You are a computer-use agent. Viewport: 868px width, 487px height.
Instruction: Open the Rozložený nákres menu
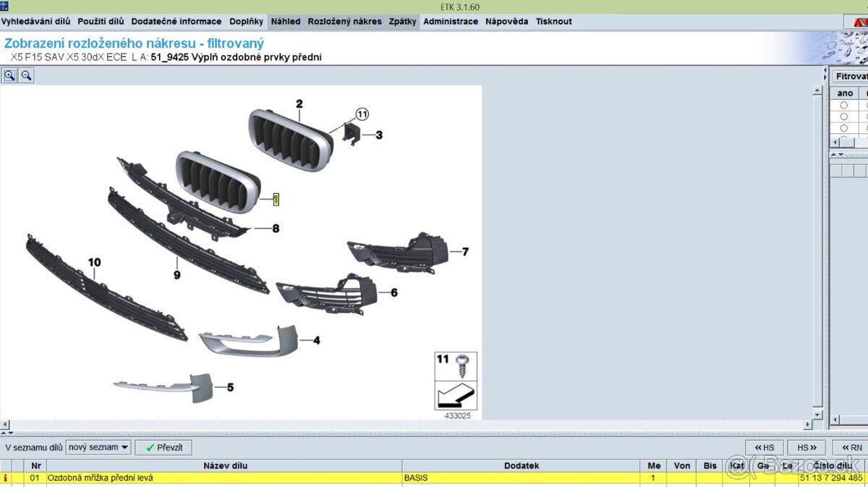(344, 22)
